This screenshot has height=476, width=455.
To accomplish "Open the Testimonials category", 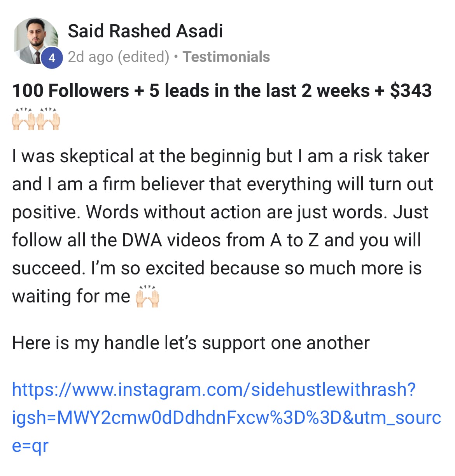I will (226, 57).
